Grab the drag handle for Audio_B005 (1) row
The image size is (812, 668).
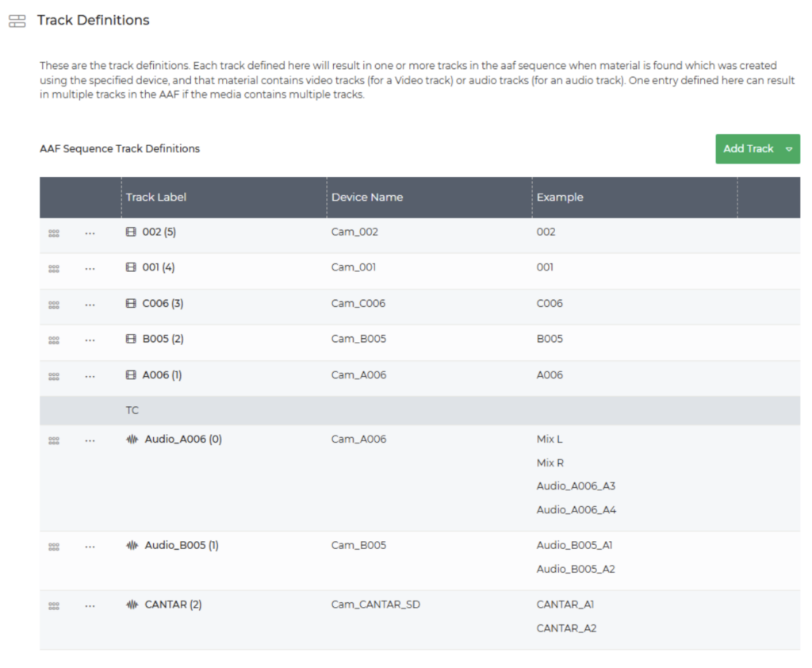54,546
